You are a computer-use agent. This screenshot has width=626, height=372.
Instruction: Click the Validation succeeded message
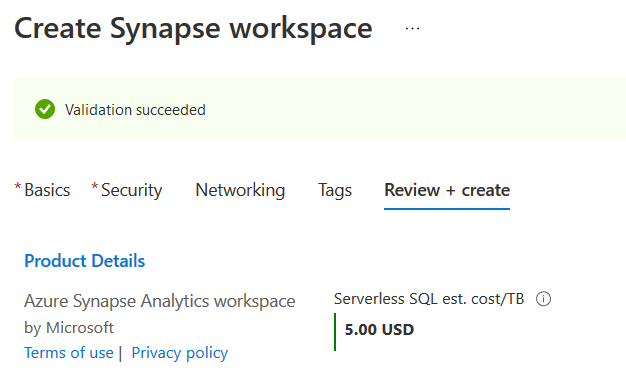tap(135, 110)
